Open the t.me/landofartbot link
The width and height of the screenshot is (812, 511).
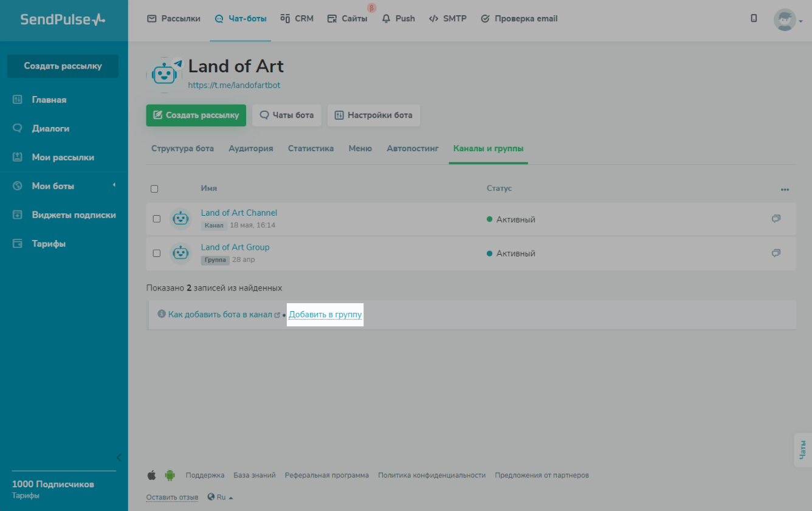click(x=235, y=86)
